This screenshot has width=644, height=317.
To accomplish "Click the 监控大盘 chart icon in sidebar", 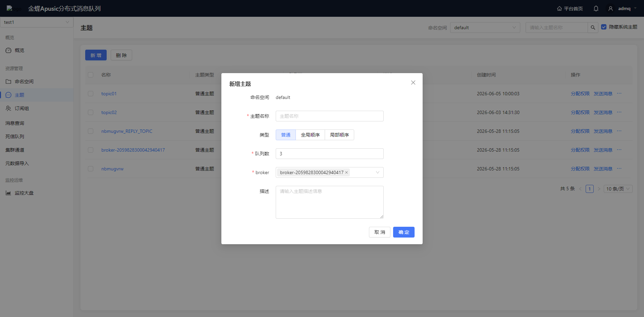I will [x=8, y=193].
